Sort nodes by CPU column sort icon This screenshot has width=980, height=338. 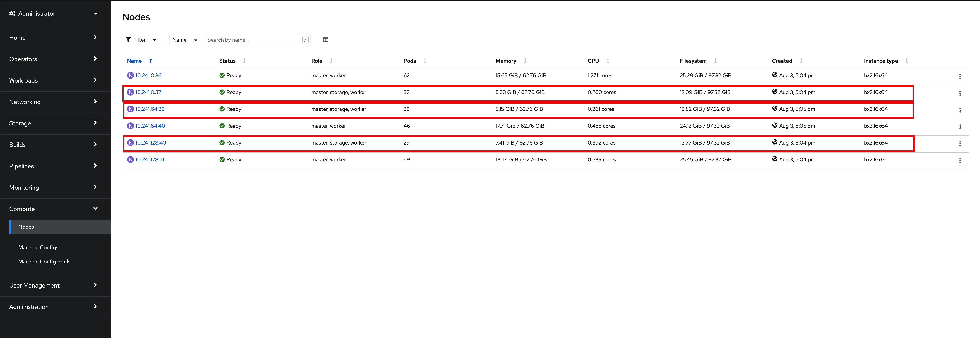tap(608, 61)
